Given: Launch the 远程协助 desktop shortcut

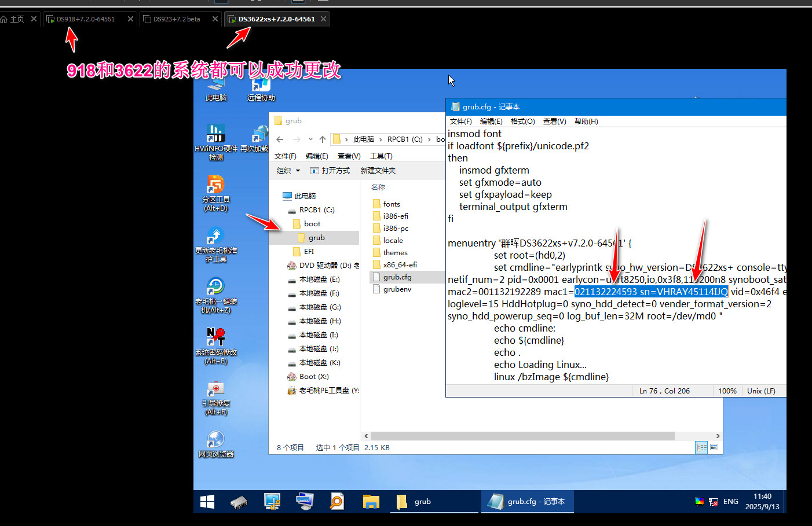Looking at the screenshot, I should tap(261, 88).
